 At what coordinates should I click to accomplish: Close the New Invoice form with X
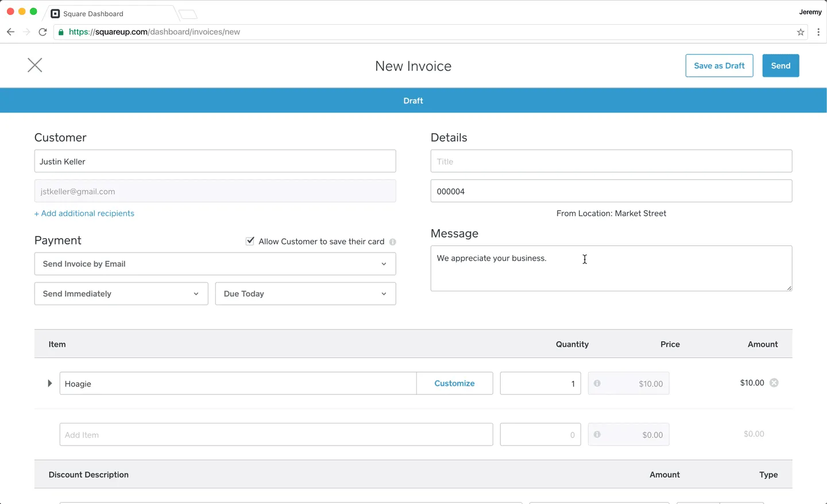pyautogui.click(x=35, y=65)
